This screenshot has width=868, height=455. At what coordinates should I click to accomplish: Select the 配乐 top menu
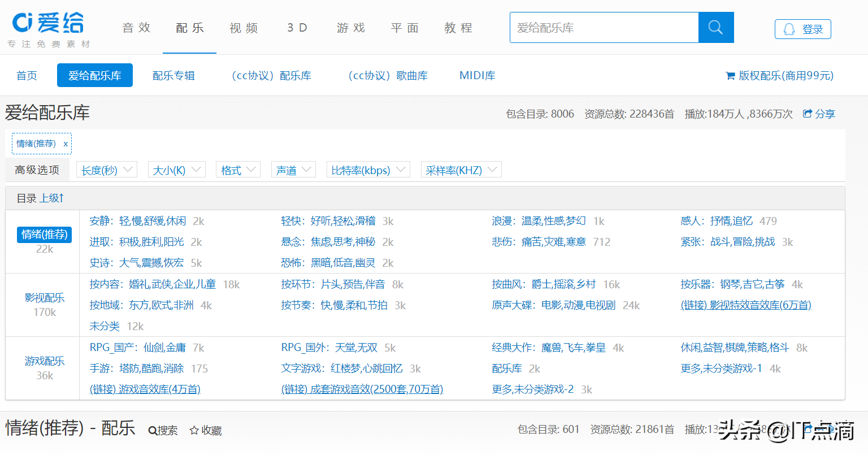tap(190, 28)
